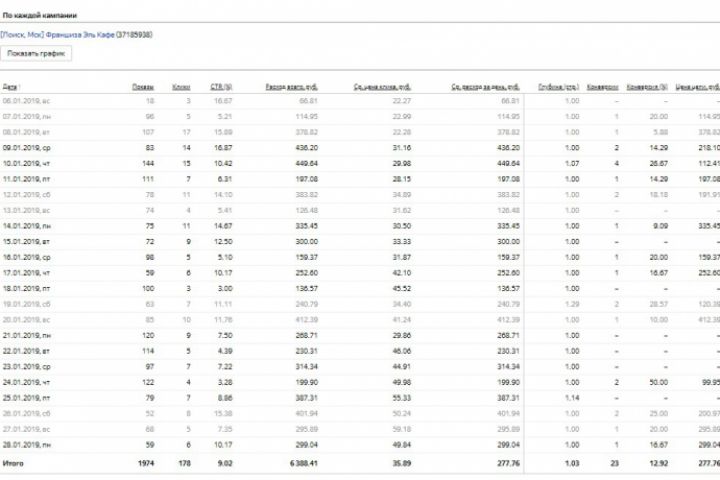The width and height of the screenshot is (720, 480).
Task: Click the Итого total row label
Action: click(13, 464)
